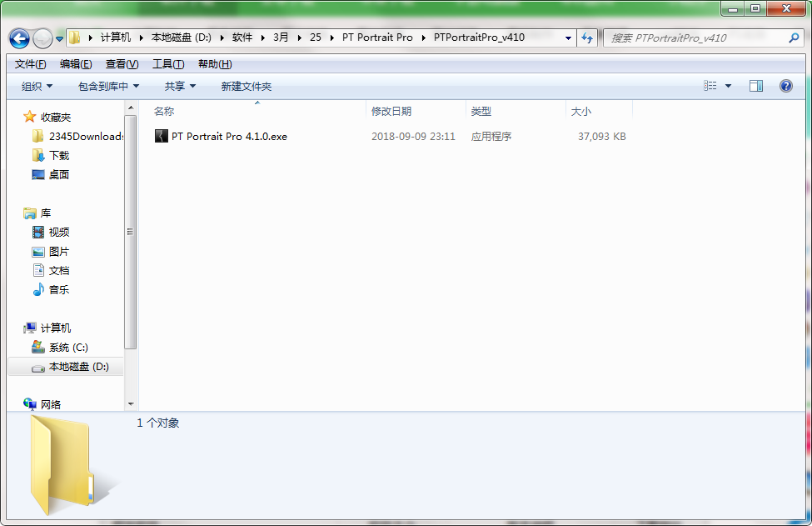Click the 视频 film strip icon
The image size is (812, 526).
[38, 233]
